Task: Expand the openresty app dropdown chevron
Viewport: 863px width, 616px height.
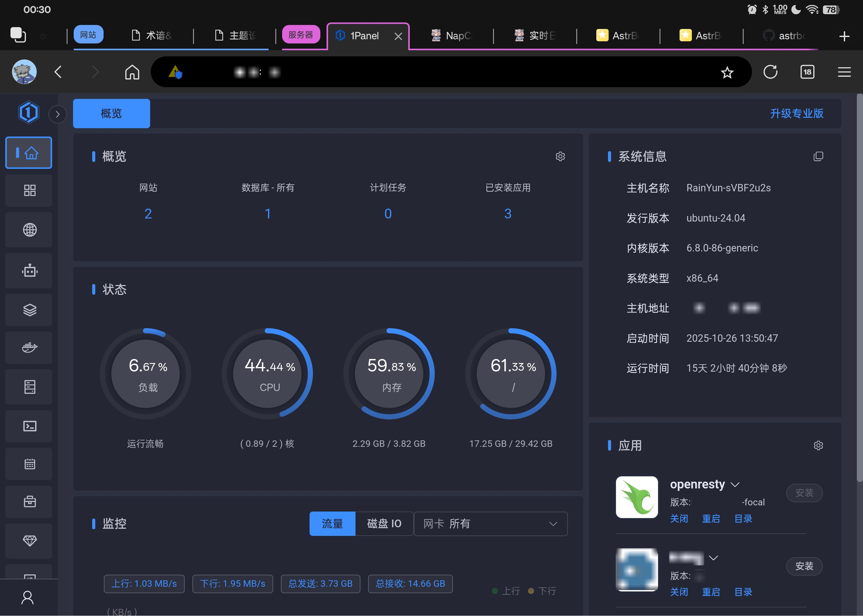Action: click(735, 484)
